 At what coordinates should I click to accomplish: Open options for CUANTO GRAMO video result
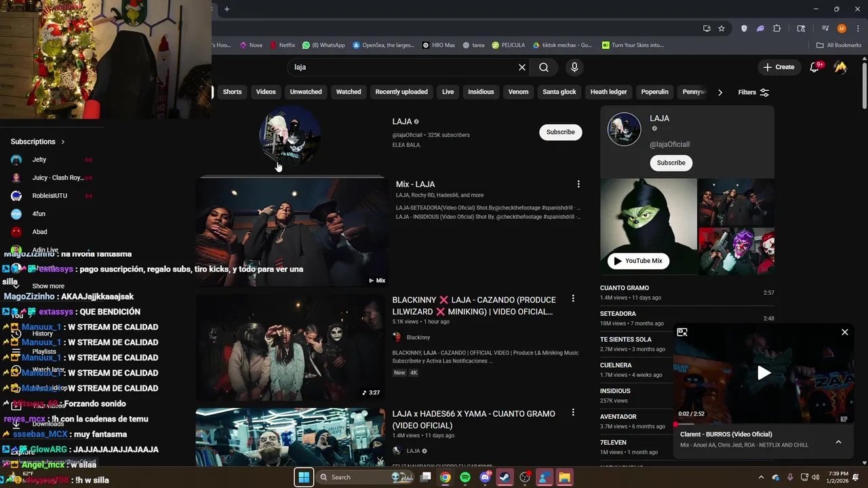(573, 413)
